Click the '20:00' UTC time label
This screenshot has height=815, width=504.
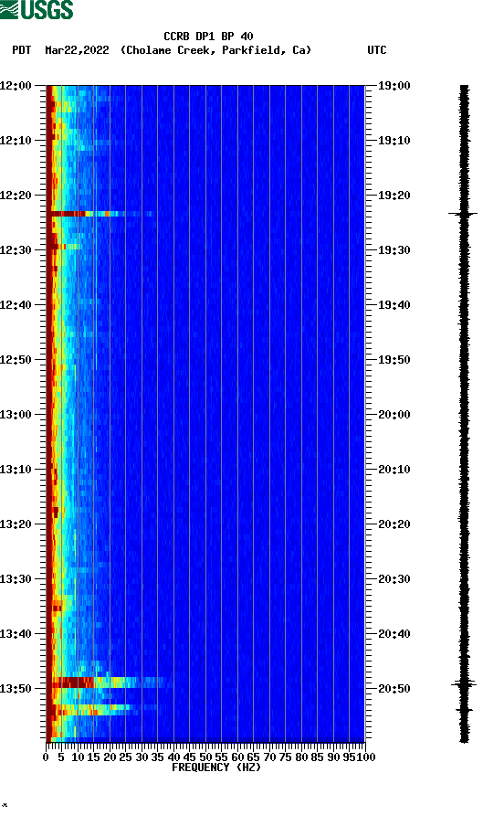[x=394, y=415]
